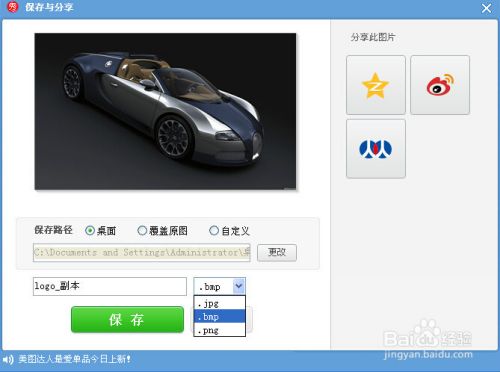The width and height of the screenshot is (500, 372).
Task: Click the green 保存 button
Action: pos(127,319)
